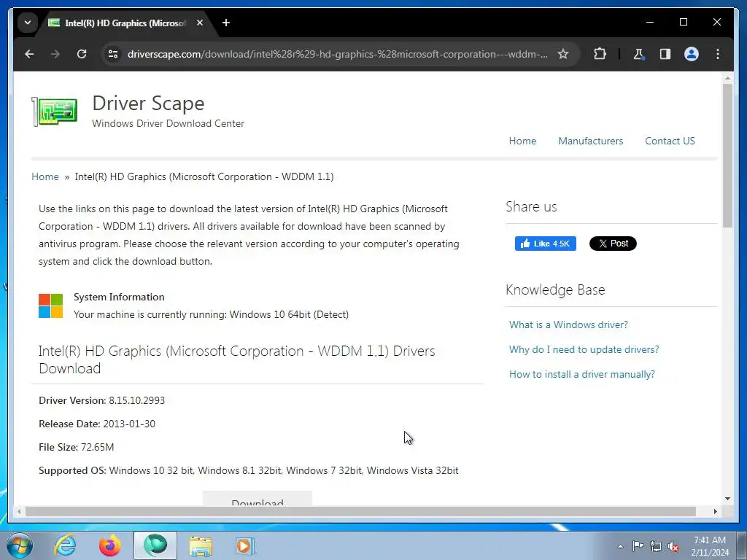This screenshot has width=747, height=560.
Task: Click 'Windows 10 64bit (Detect)' text
Action: click(289, 315)
